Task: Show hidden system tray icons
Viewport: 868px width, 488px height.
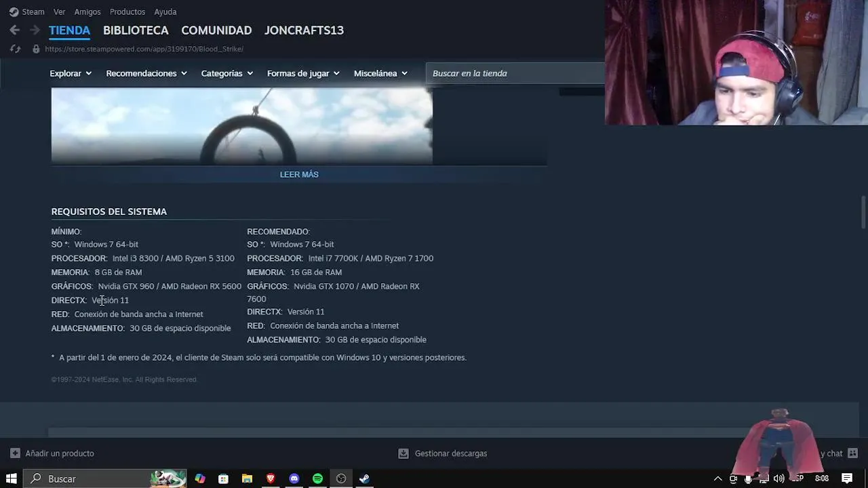Action: [718, 479]
